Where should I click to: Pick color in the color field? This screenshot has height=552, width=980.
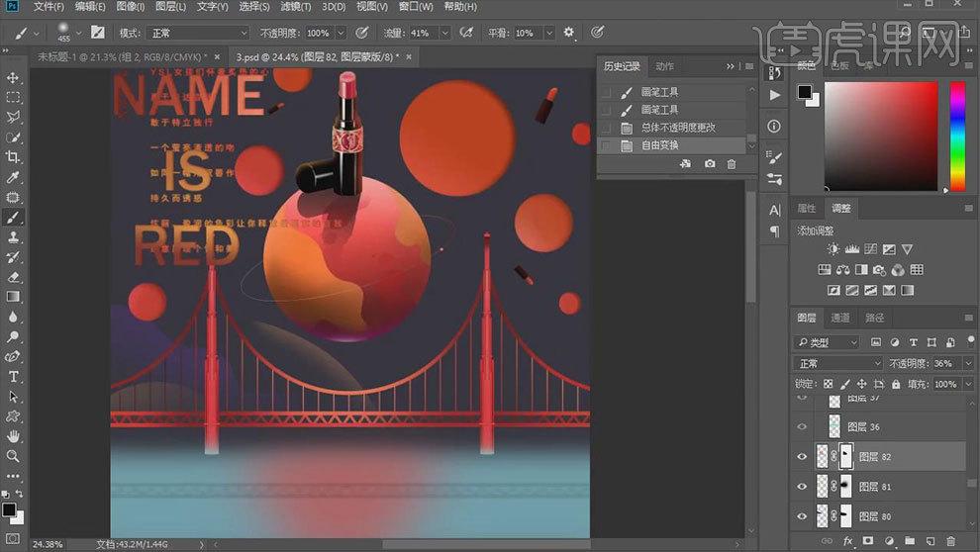[x=881, y=136]
